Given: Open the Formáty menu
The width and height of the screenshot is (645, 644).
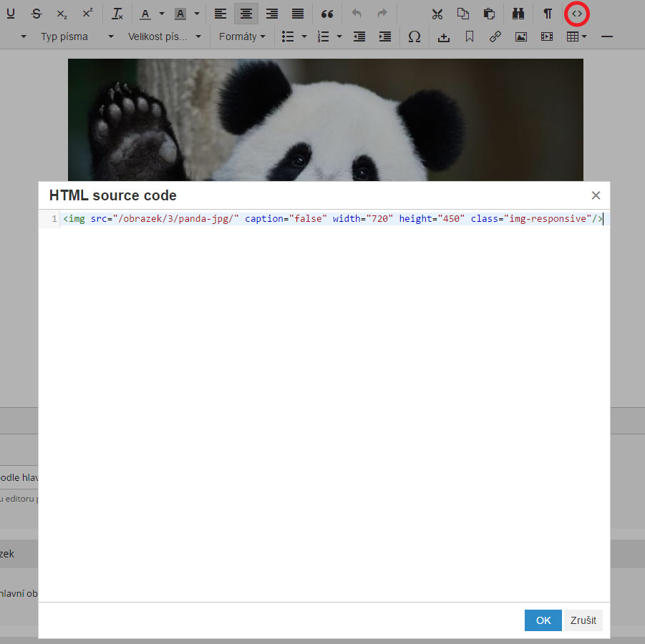Looking at the screenshot, I should [x=242, y=36].
